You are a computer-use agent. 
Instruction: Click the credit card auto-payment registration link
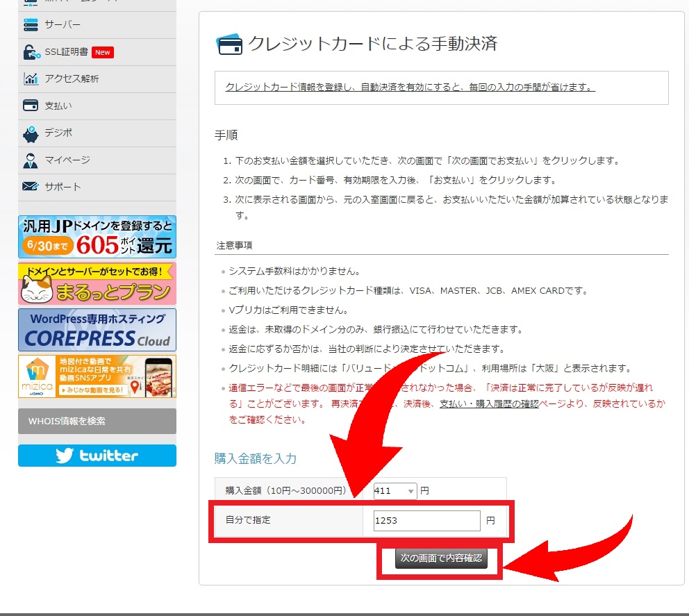410,88
